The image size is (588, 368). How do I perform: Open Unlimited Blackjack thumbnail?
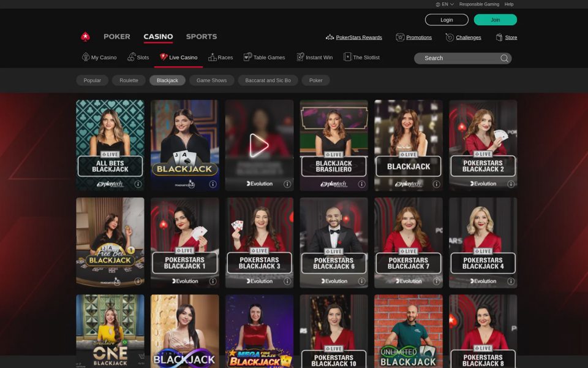[409, 331]
